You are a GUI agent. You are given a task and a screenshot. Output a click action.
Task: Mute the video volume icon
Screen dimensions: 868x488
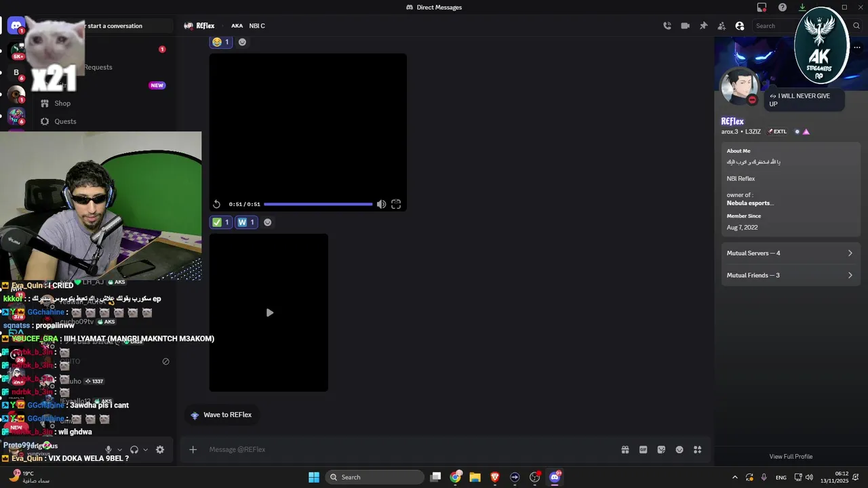(x=381, y=204)
